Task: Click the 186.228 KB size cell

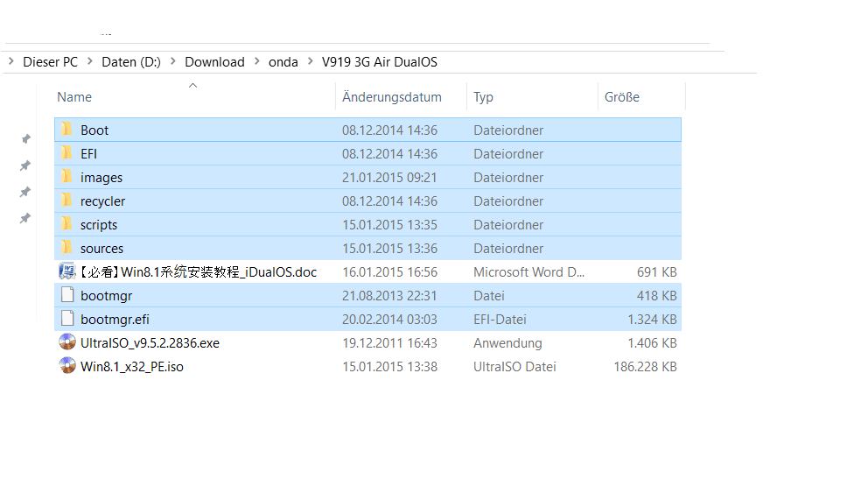Action: pyautogui.click(x=646, y=367)
